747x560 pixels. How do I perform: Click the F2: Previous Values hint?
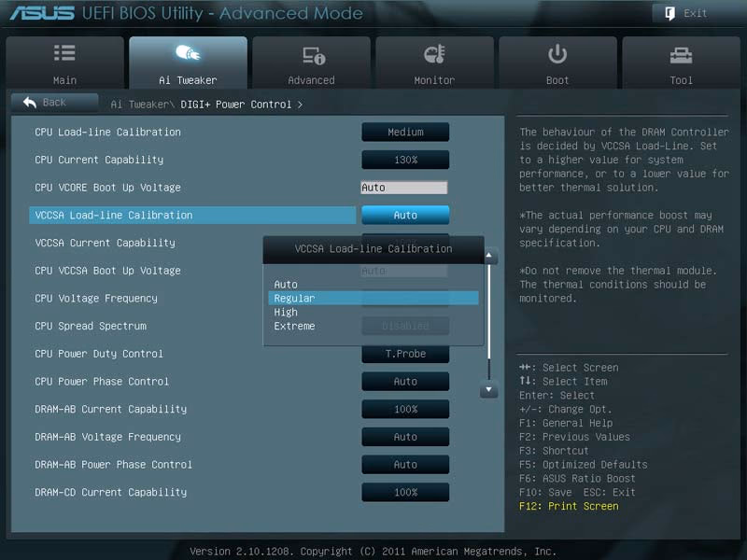[x=574, y=437]
